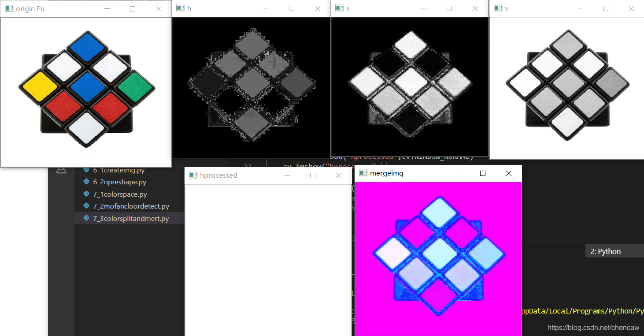Click the mergeimg window title bar icon
The width and height of the screenshot is (644, 336).
(362, 173)
